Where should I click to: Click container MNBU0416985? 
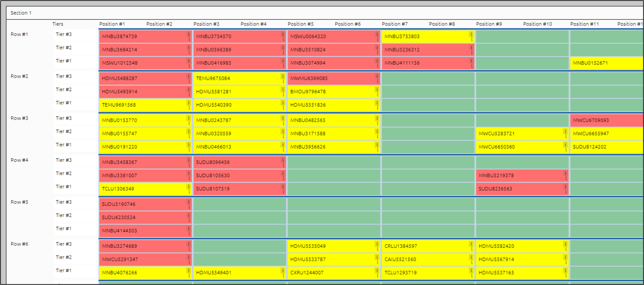click(240, 63)
